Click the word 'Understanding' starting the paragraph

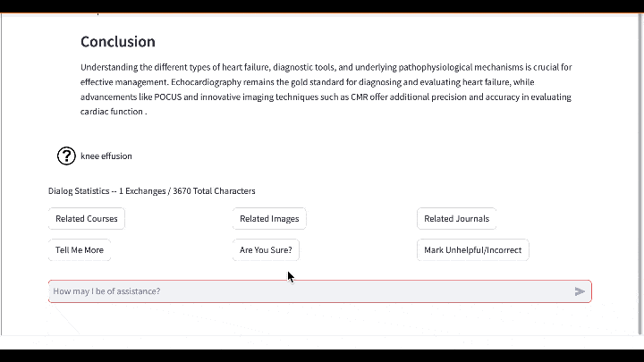(x=108, y=67)
